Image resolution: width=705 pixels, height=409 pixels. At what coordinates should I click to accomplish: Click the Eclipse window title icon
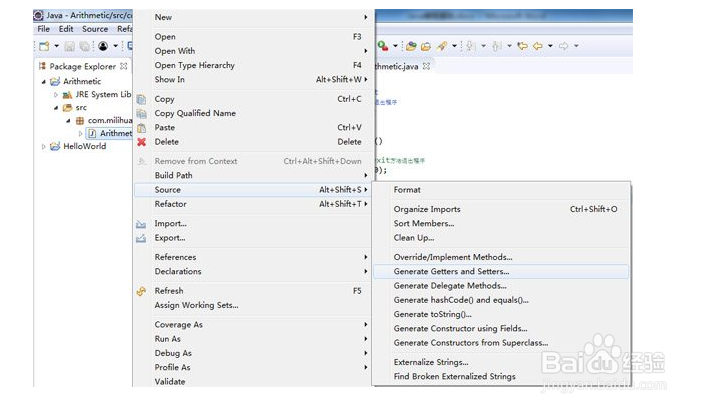[39, 15]
